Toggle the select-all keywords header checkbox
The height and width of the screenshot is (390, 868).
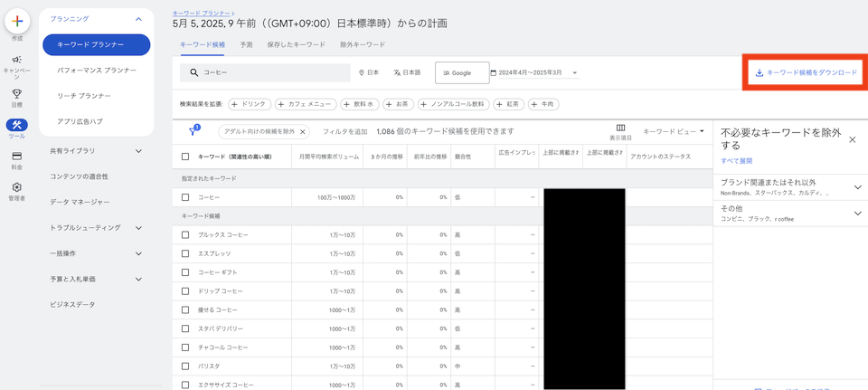coord(185,157)
